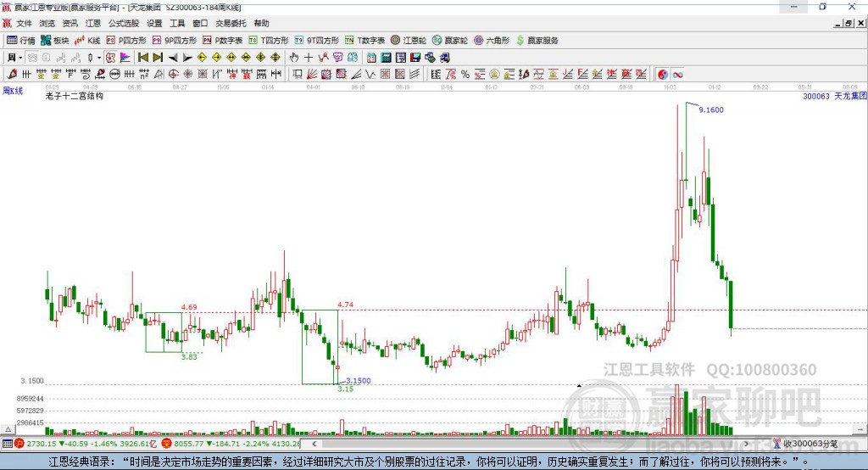This screenshot has width=868, height=470.
Task: Open the 赢家轮 wheel tool
Action: 450,41
